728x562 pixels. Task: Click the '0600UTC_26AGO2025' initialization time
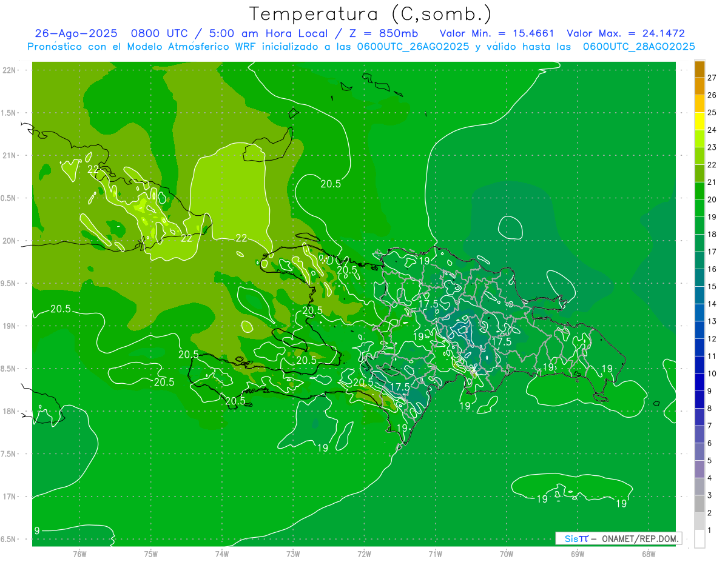click(x=412, y=47)
